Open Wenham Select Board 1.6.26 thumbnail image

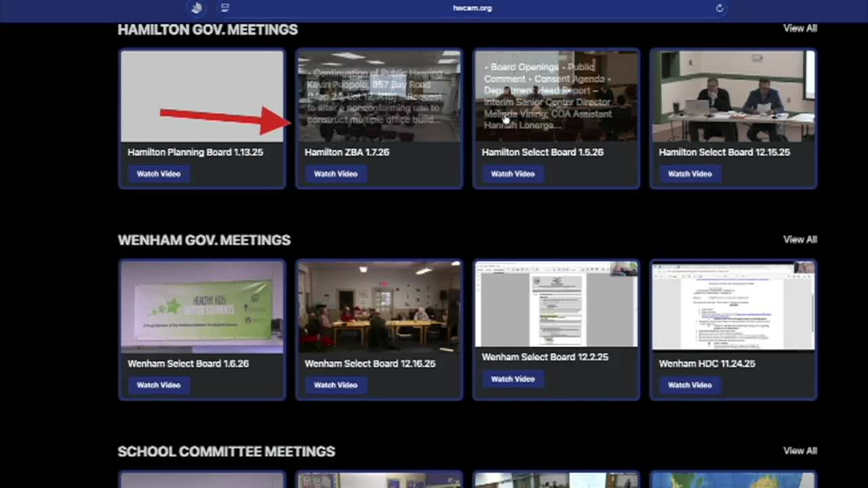click(x=202, y=307)
